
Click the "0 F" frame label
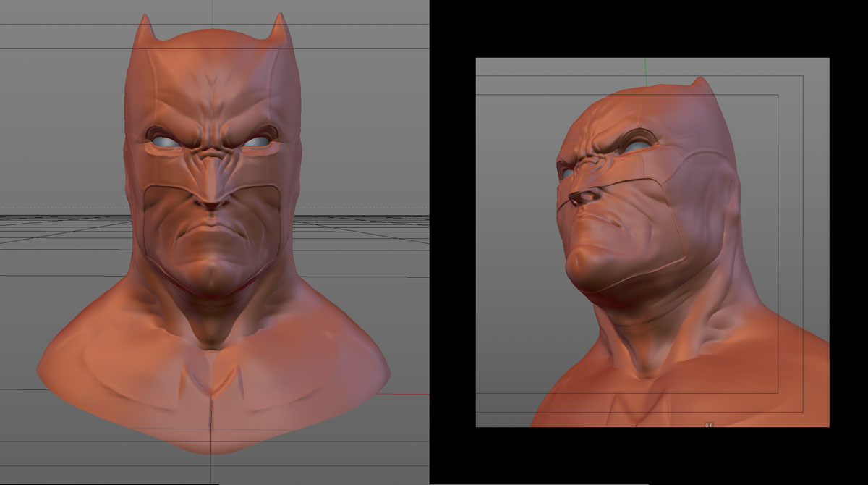coord(709,425)
